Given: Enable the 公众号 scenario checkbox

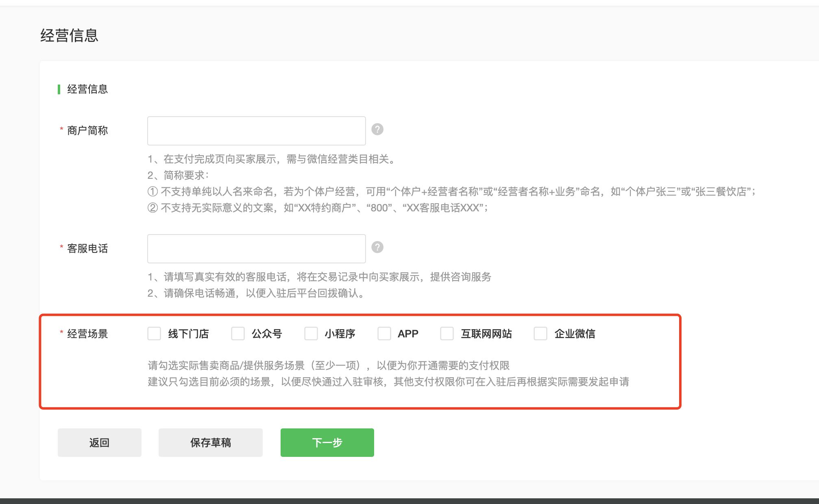Looking at the screenshot, I should click(x=238, y=334).
